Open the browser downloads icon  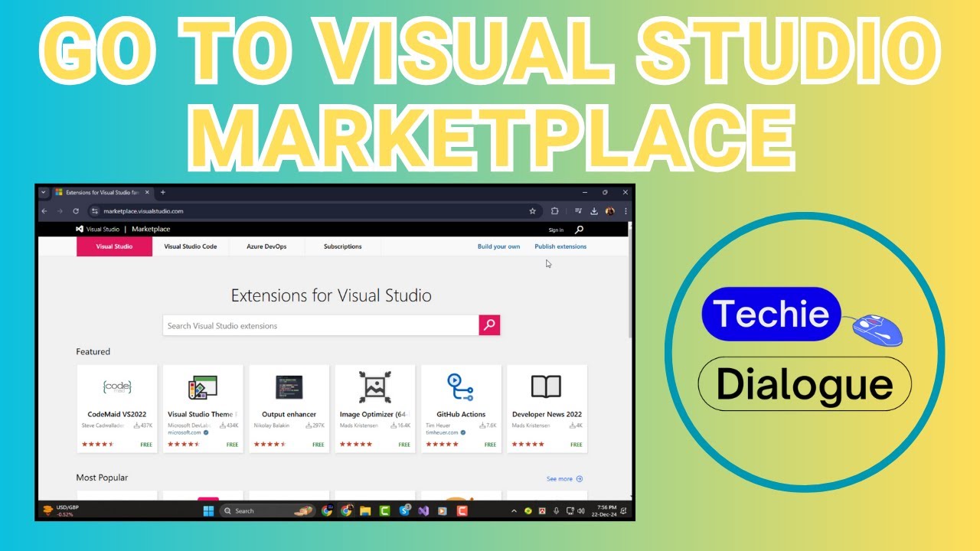[x=594, y=211]
